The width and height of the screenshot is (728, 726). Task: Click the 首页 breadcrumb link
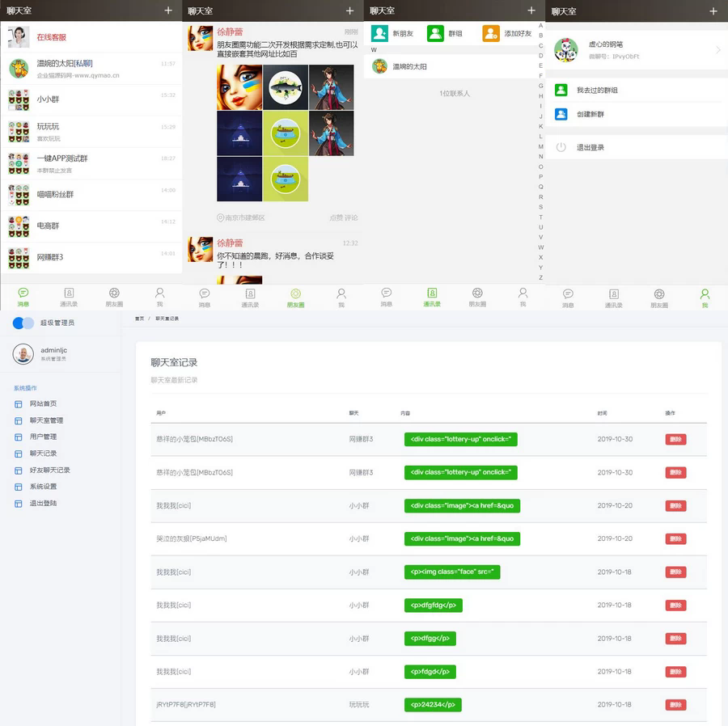139,319
